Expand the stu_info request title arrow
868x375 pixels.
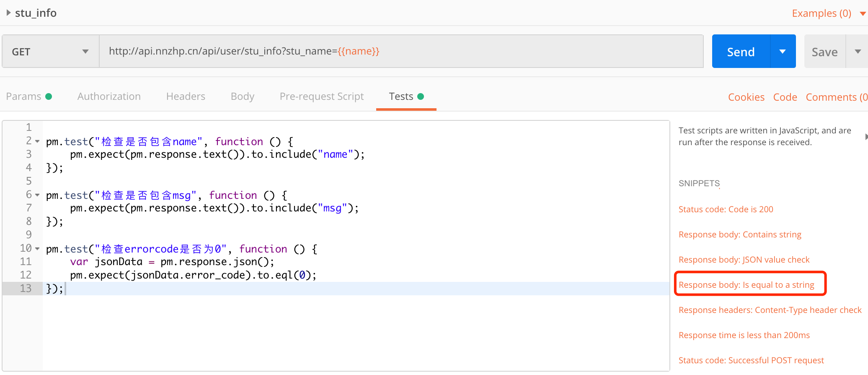(x=8, y=13)
